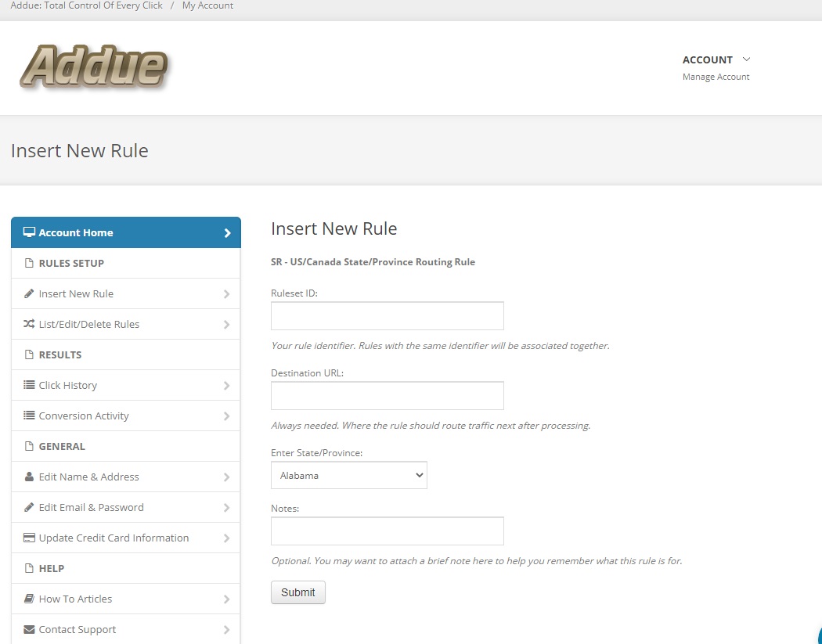Click the chevron on Click History row
The image size is (822, 644).
coord(226,386)
